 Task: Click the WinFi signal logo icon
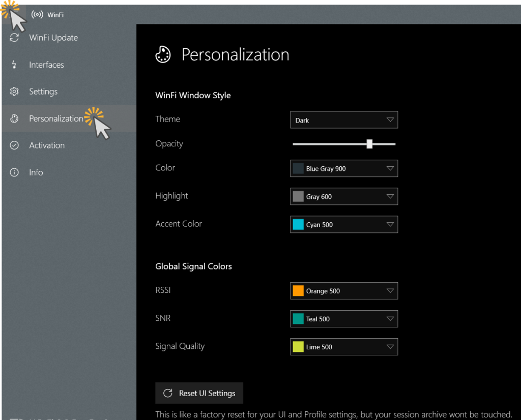coord(37,15)
